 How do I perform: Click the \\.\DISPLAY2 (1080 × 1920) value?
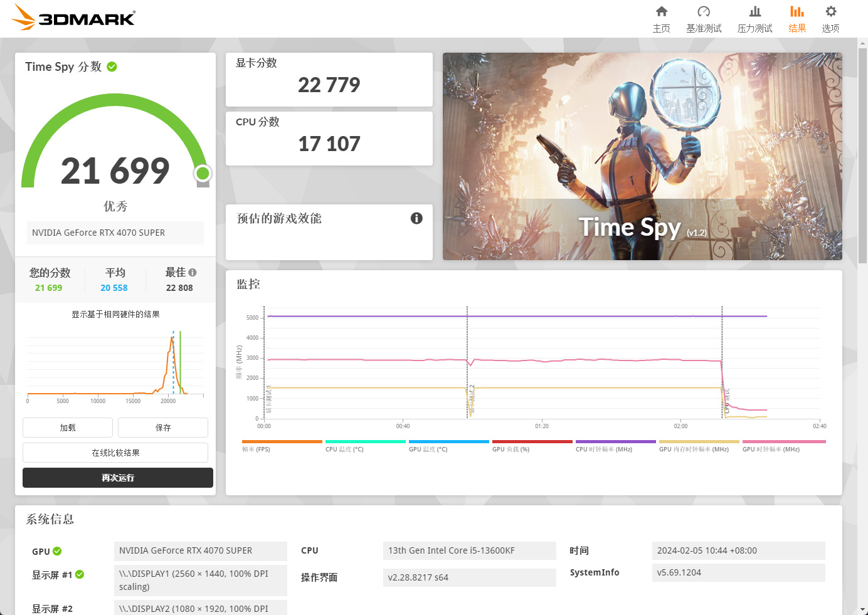pos(201,607)
